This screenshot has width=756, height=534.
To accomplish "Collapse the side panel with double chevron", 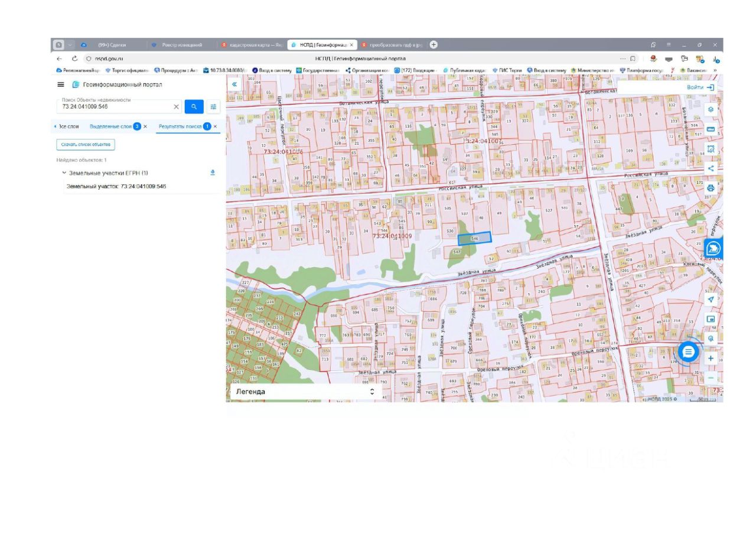I will [x=234, y=84].
